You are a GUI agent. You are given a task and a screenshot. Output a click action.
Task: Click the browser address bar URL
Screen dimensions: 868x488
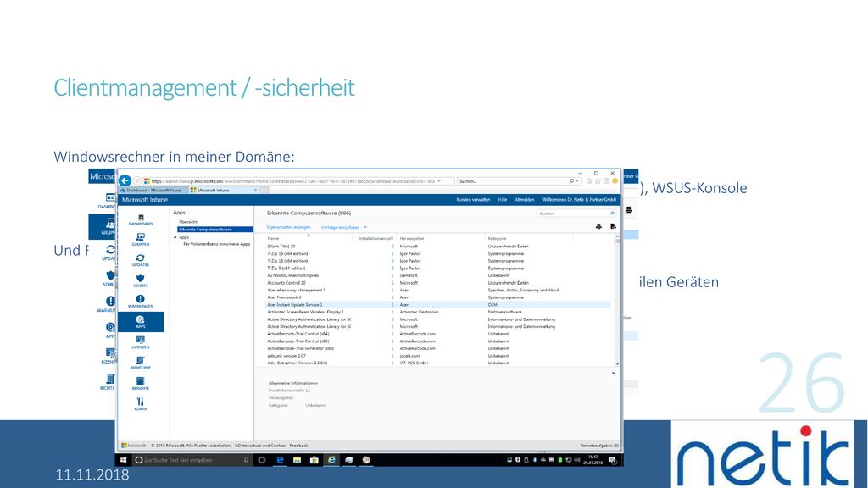click(x=292, y=181)
